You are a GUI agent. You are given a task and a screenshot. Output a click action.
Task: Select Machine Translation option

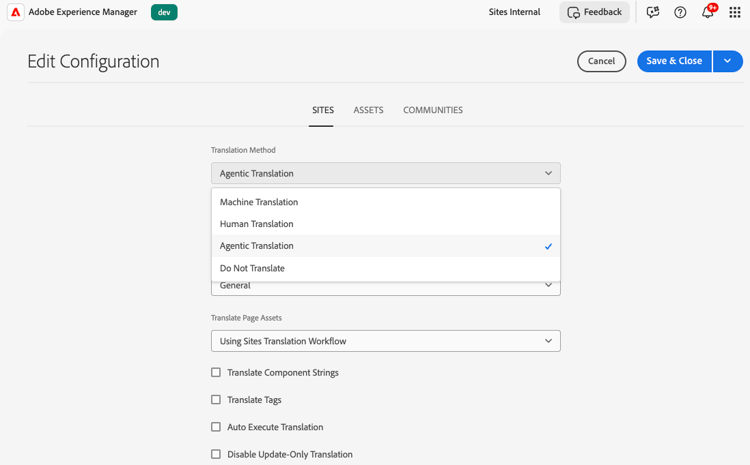(x=386, y=202)
